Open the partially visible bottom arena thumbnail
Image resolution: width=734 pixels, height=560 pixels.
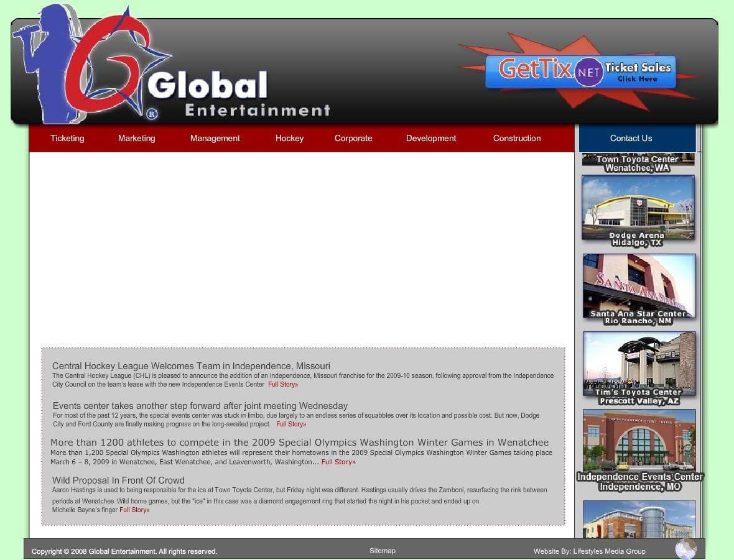point(639,520)
